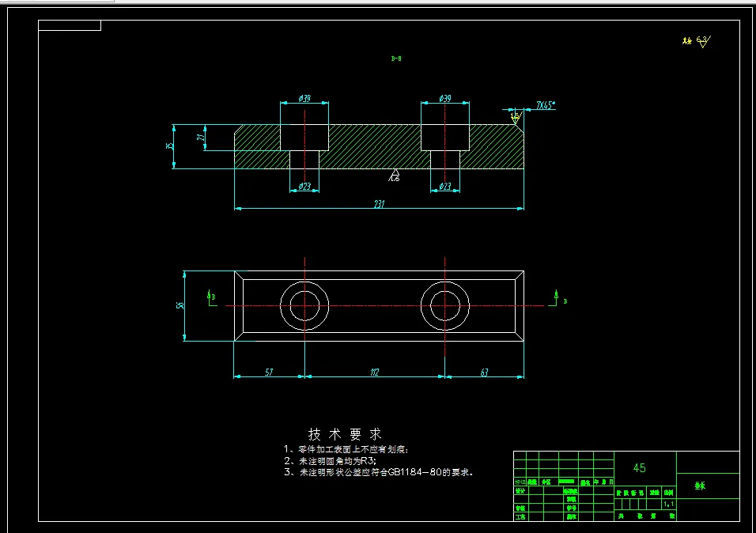
Task: Pick the 21 counterbore depth dimension
Action: point(201,137)
